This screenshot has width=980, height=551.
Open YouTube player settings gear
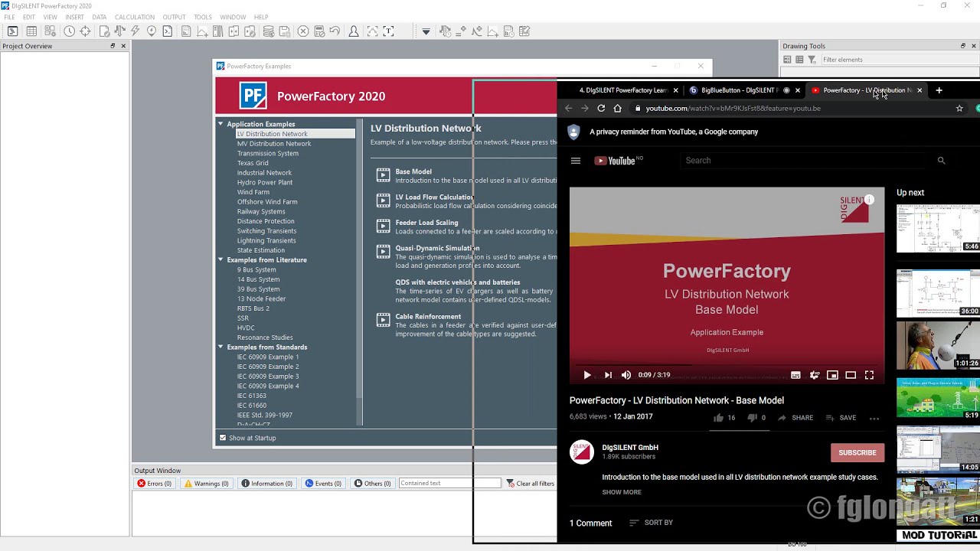point(814,375)
